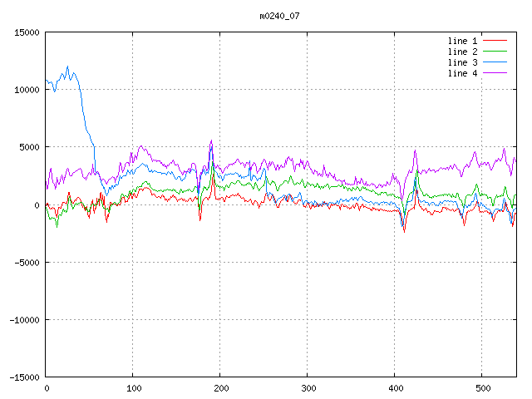Select the 'line 2' legend label

click(462, 52)
